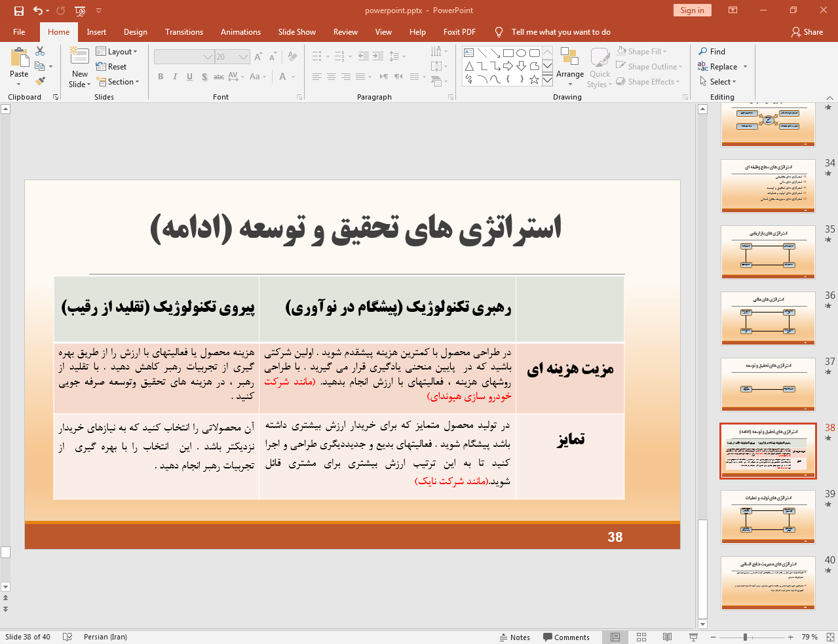Select slide 39 thumbnail

(768, 517)
